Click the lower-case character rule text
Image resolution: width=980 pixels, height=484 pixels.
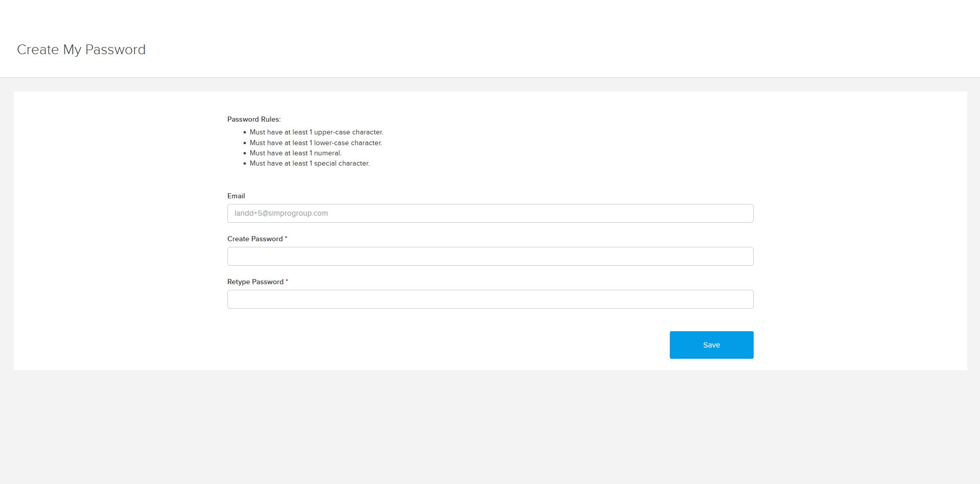click(x=316, y=143)
